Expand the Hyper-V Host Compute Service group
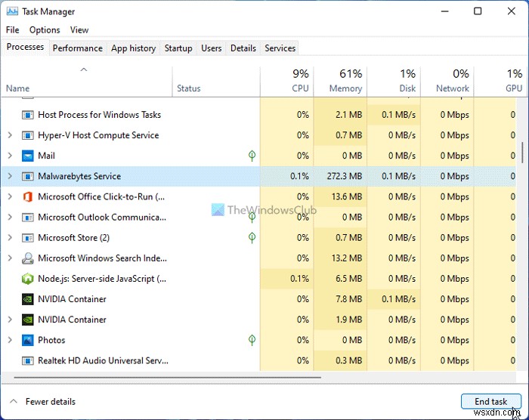 tap(10, 135)
